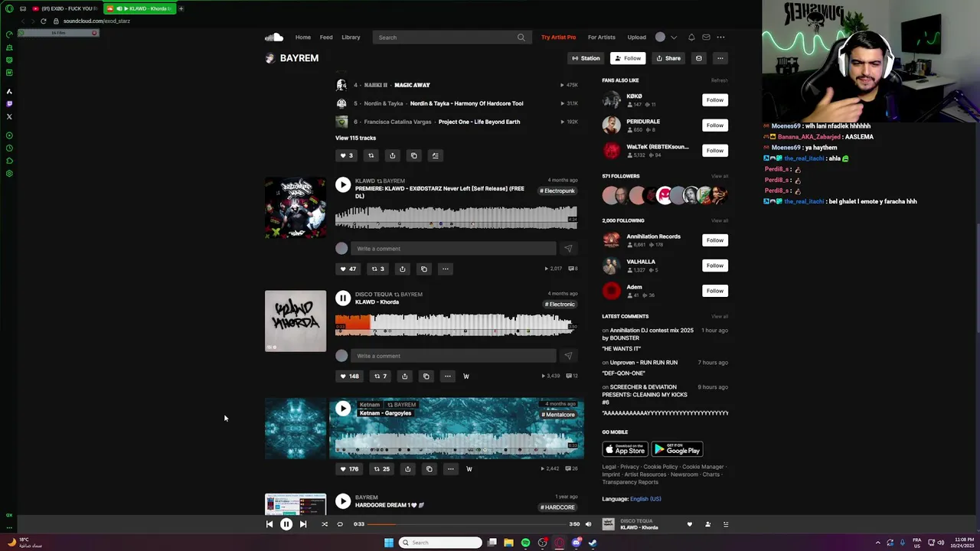The image size is (980, 551).
Task: Open messages envelope icon in SoundCloud header
Action: (706, 37)
